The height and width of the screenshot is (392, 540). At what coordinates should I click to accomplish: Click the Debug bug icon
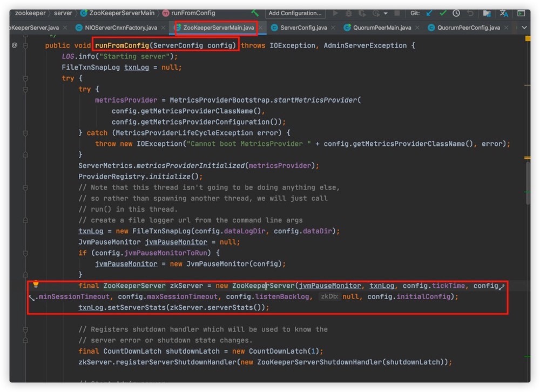349,13
